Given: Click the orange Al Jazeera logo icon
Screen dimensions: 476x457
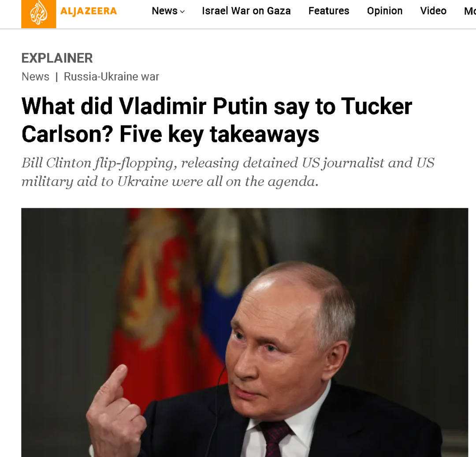Looking at the screenshot, I should pos(38,14).
